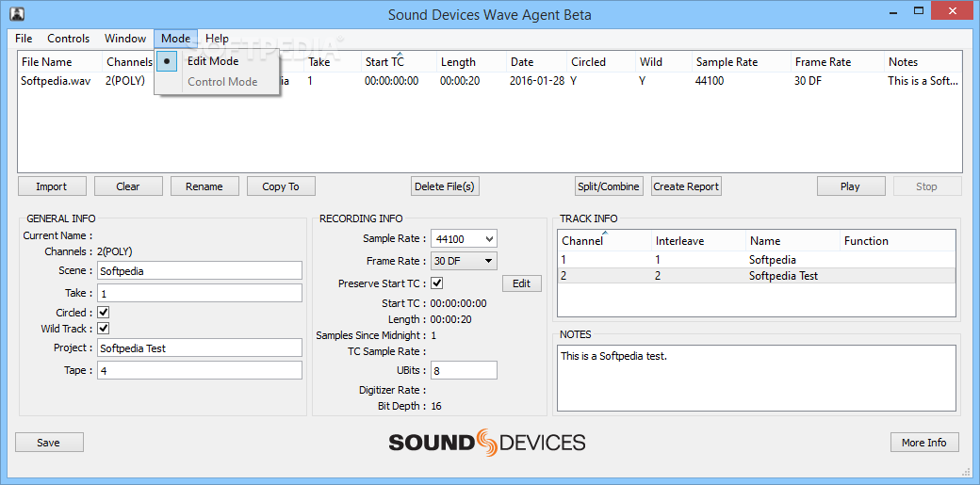
Task: Sort by Take column header
Action: 333,62
